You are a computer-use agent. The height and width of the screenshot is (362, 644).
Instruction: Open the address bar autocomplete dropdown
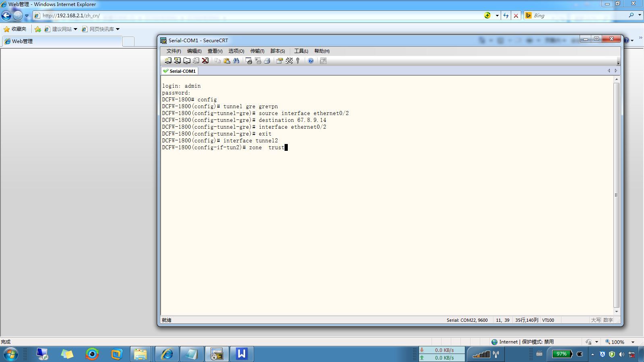pyautogui.click(x=497, y=16)
